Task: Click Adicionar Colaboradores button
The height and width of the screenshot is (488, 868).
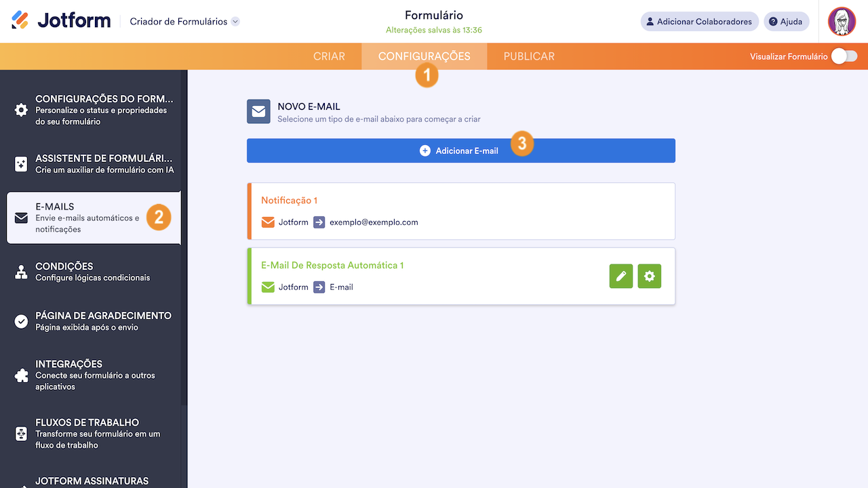Action: coord(698,22)
